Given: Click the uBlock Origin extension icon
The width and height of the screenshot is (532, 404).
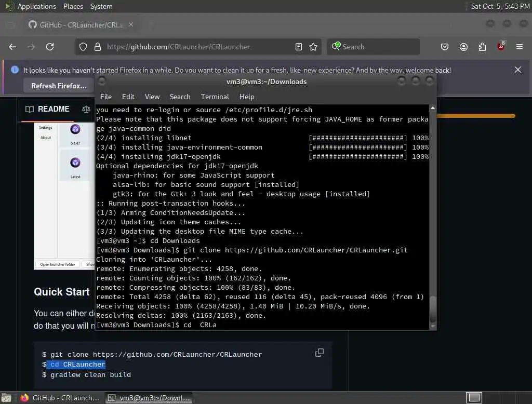Looking at the screenshot, I should [x=501, y=46].
